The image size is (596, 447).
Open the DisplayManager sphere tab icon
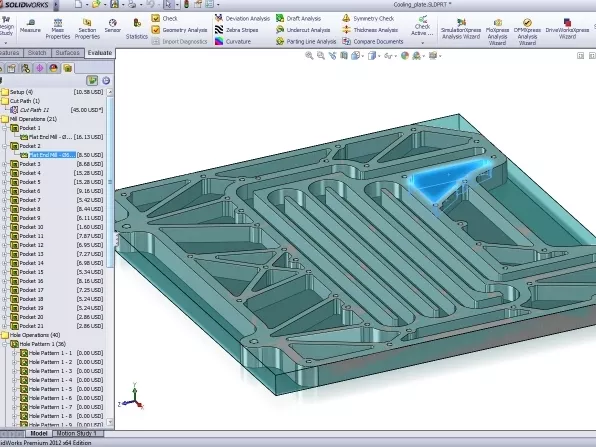[54, 68]
